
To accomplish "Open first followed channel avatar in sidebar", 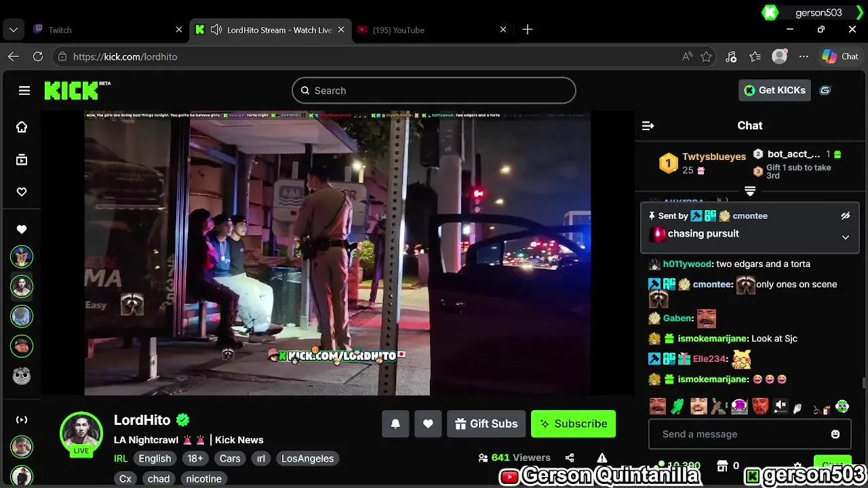I will pos(22,256).
